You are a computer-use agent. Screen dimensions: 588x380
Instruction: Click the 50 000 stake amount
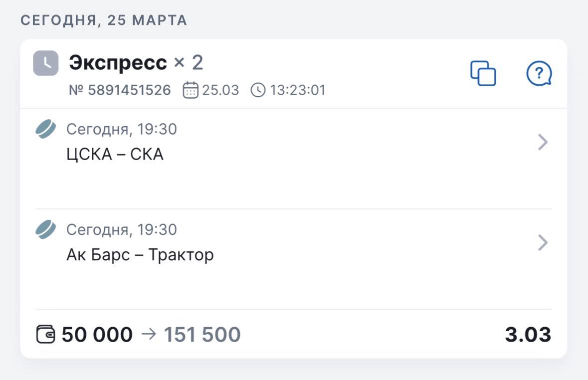click(97, 335)
